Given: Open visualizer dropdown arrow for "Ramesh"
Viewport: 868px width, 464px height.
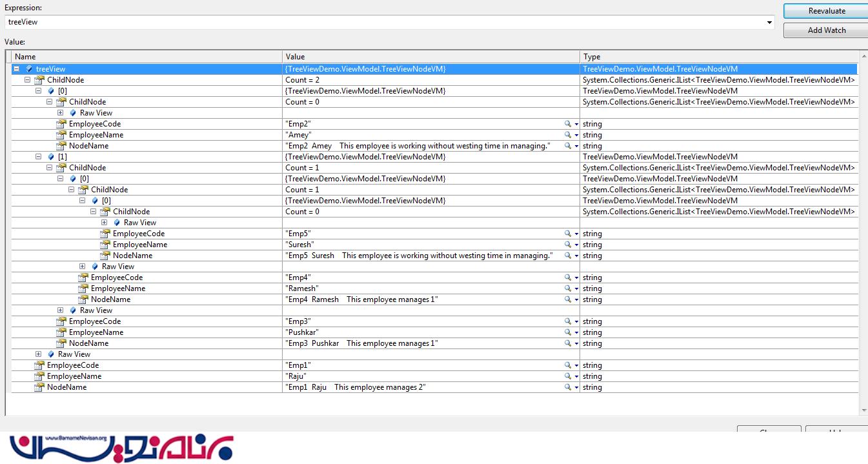Looking at the screenshot, I should [x=576, y=288].
